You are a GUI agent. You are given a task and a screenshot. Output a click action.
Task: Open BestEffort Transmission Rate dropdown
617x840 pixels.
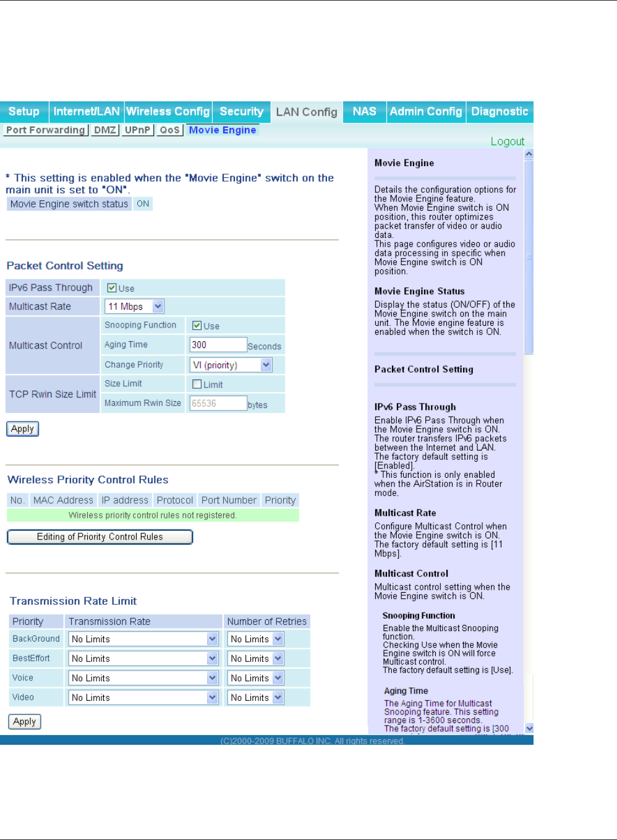[143, 659]
